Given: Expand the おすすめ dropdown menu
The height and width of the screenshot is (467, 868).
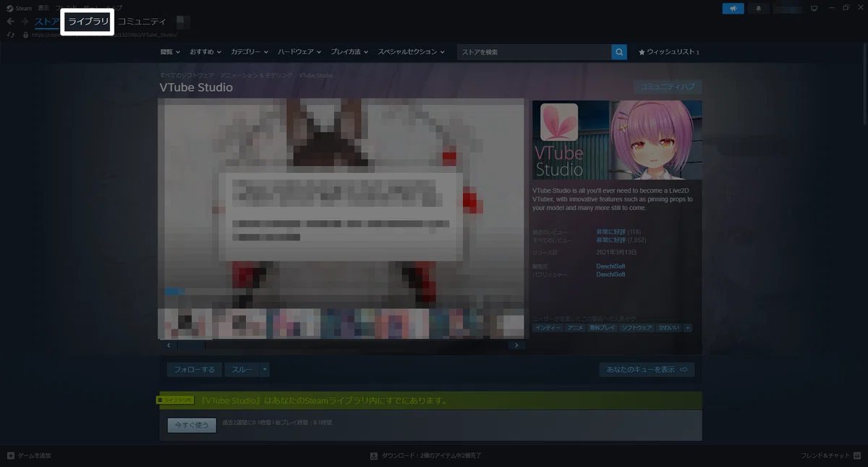Looking at the screenshot, I should click(x=205, y=52).
